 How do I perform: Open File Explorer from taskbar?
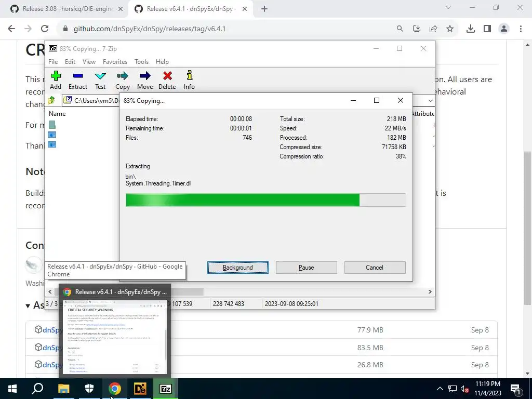pos(63,389)
